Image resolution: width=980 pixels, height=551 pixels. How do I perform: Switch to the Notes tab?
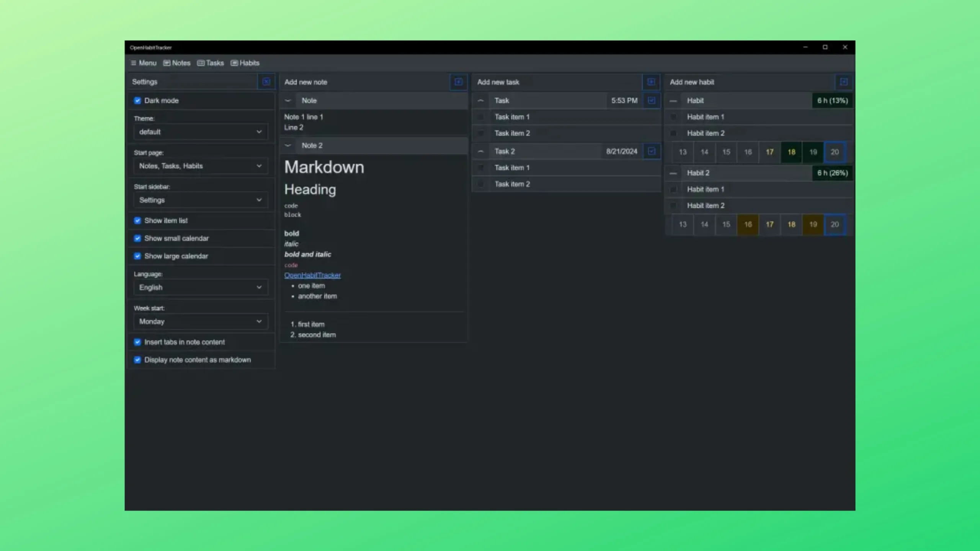(x=177, y=63)
